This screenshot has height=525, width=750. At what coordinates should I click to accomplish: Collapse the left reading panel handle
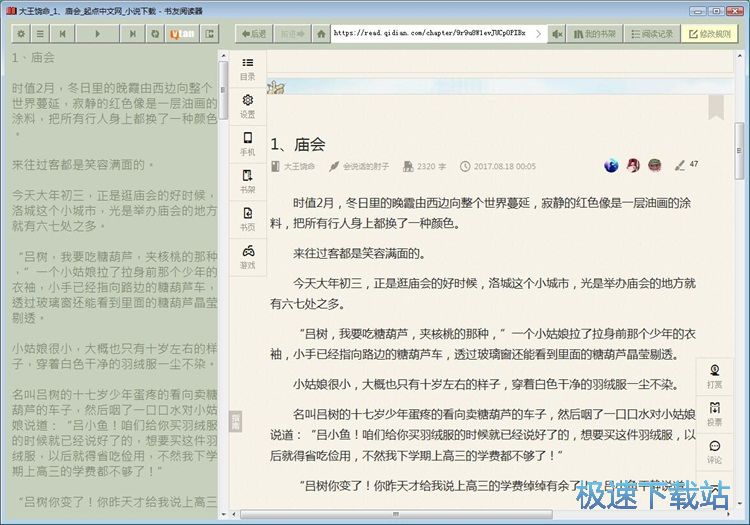236,420
